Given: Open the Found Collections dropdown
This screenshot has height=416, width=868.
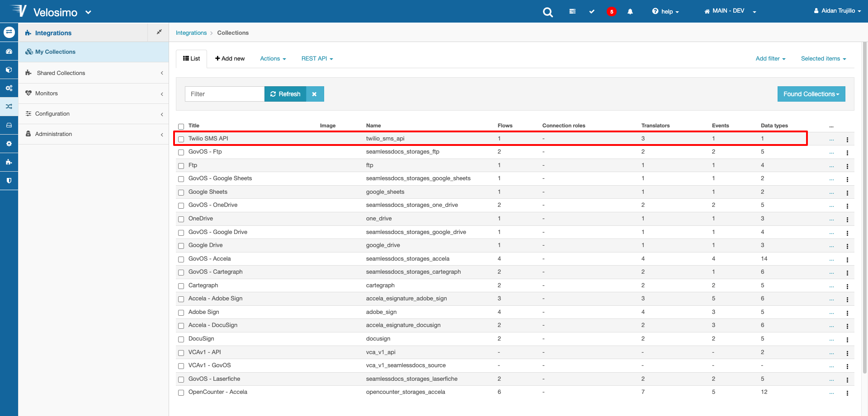Looking at the screenshot, I should point(811,94).
